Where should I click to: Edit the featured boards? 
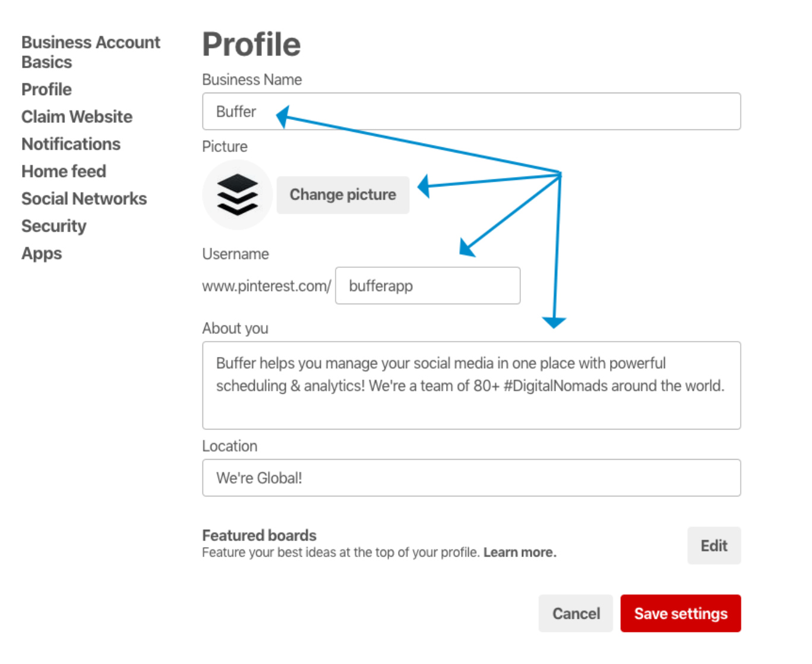coord(714,546)
